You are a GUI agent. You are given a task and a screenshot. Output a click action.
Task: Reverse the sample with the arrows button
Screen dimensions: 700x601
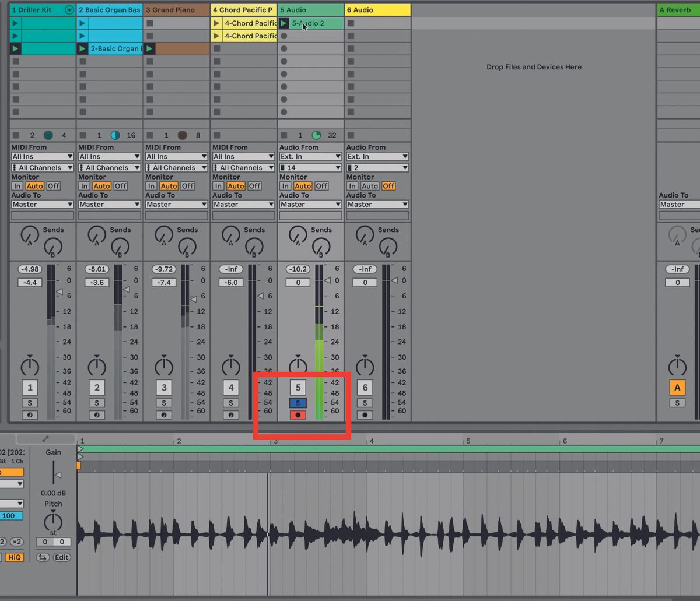pos(43,557)
